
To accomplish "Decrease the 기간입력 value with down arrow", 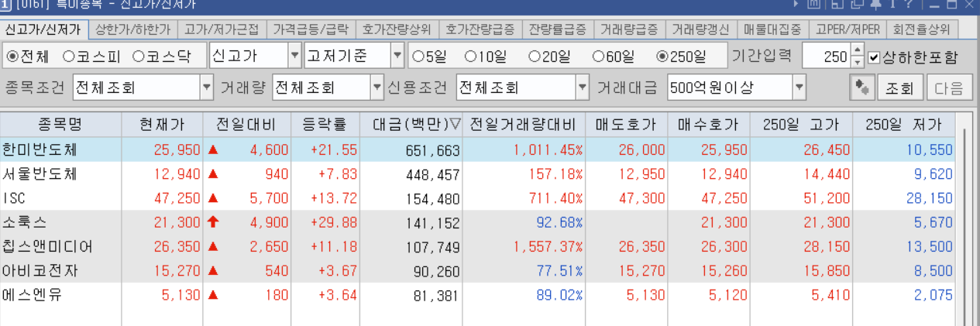I will (x=857, y=62).
